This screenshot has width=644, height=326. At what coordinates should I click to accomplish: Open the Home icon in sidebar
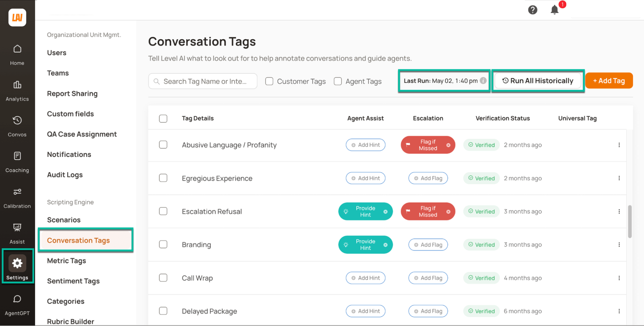tap(17, 49)
